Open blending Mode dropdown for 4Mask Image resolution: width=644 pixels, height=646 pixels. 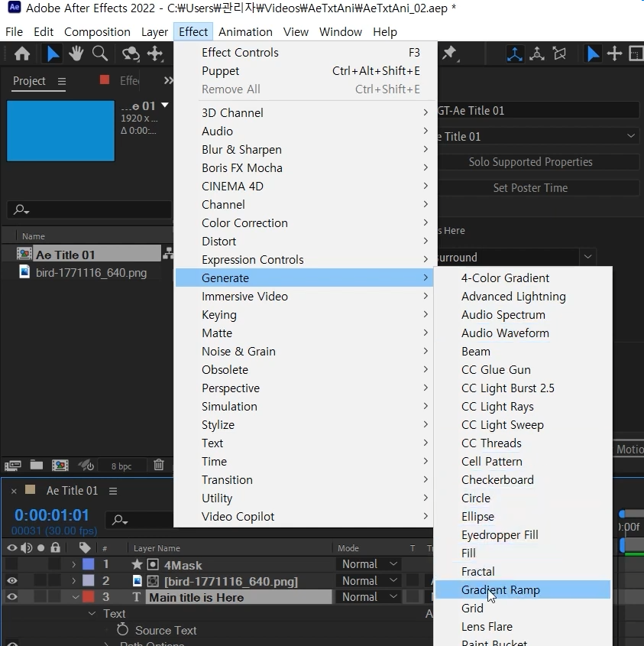coord(368,563)
